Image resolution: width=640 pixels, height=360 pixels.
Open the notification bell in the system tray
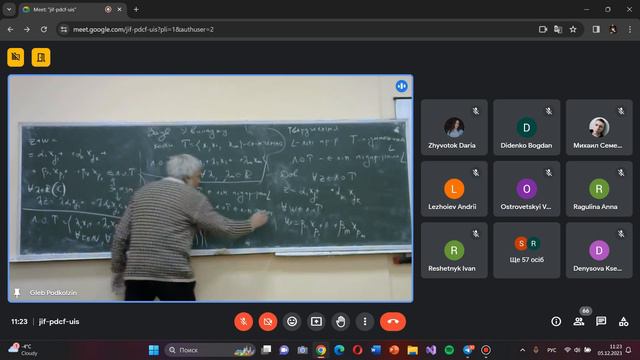(x=629, y=350)
